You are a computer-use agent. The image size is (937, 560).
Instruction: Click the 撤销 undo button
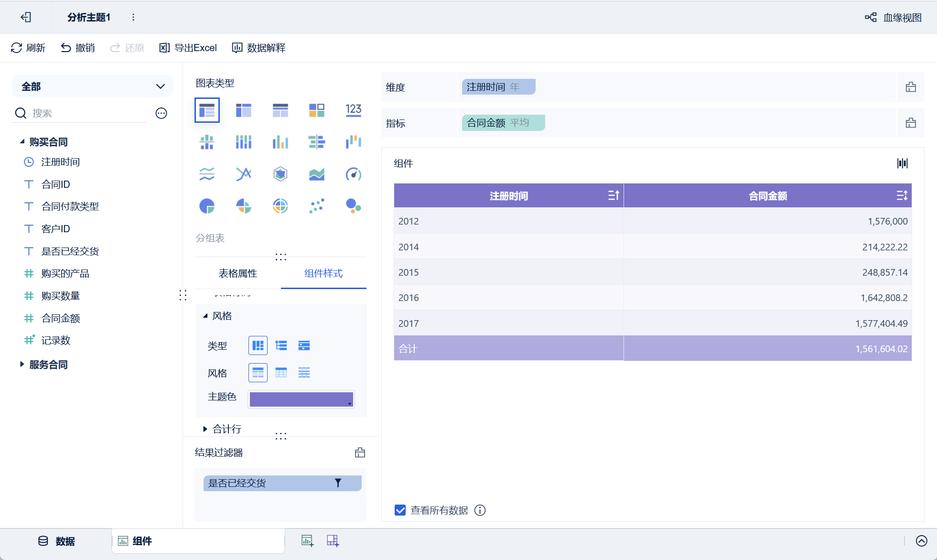pos(78,48)
